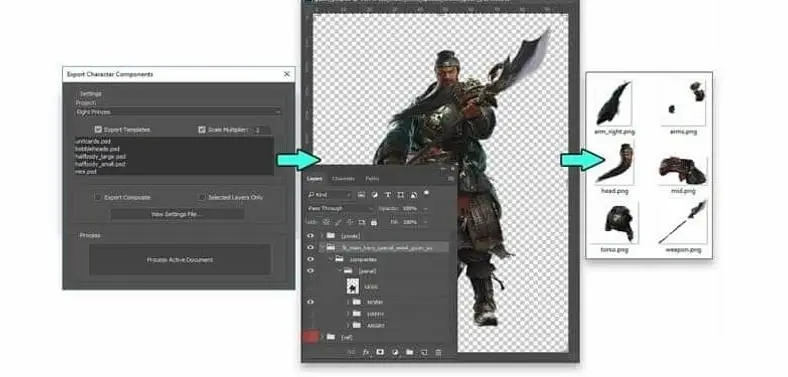Expand the HAPPY layer group

(x=348, y=314)
